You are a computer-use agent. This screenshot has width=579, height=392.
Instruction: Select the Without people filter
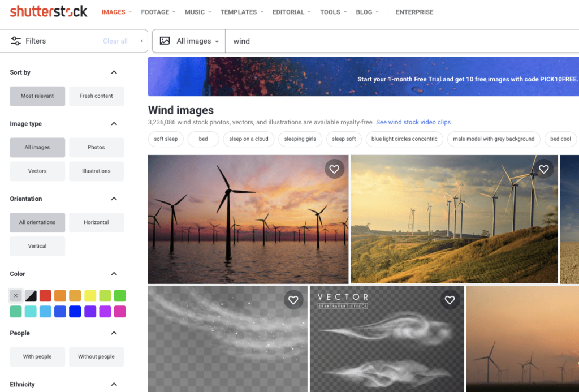pos(96,357)
